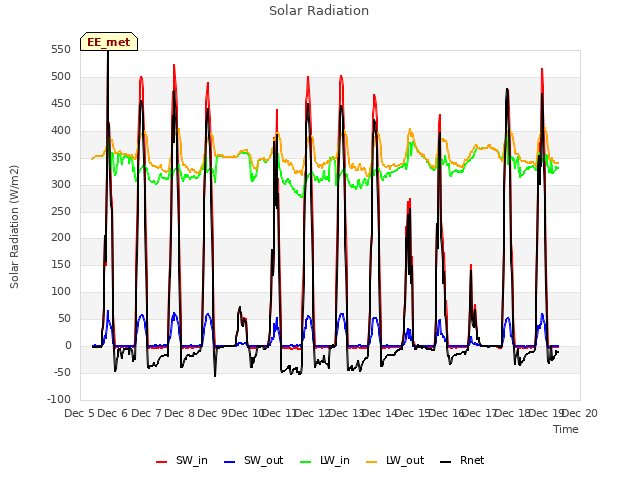Click the 200 y-axis tick label
Viewport: 640px width, 480px height.
[61, 238]
